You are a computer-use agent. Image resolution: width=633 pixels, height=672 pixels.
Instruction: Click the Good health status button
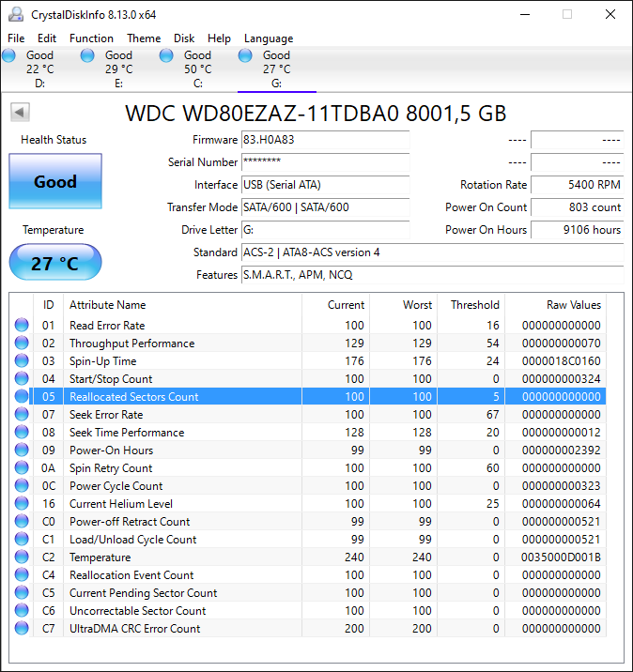(55, 181)
